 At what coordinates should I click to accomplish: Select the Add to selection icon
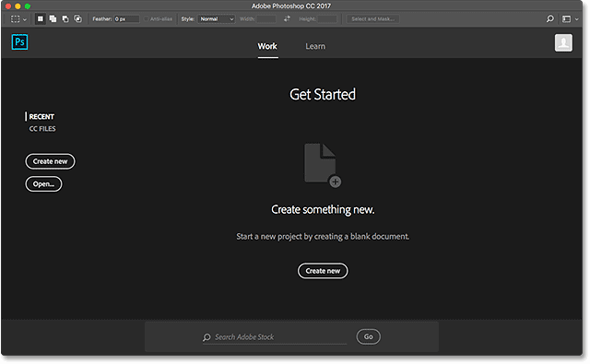point(53,18)
